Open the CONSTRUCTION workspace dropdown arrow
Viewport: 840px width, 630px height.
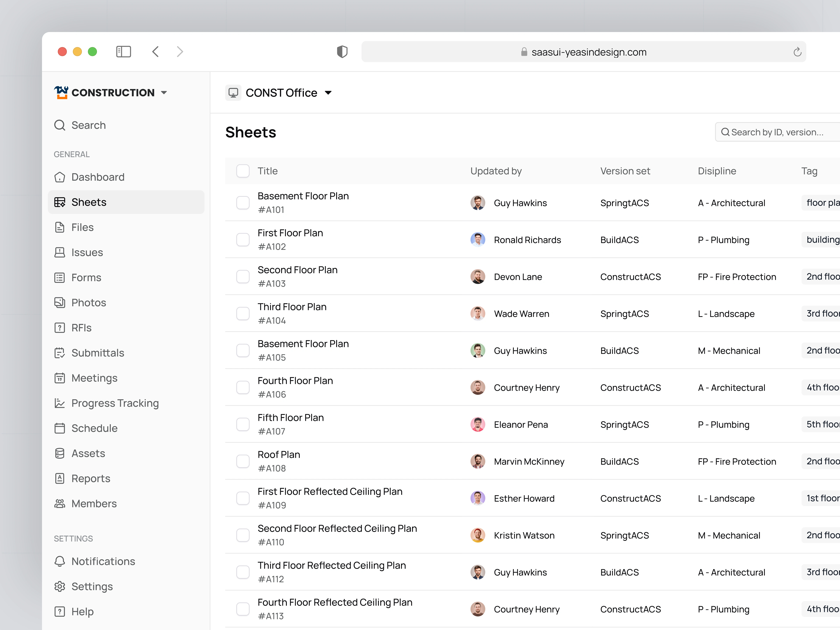coord(164,93)
